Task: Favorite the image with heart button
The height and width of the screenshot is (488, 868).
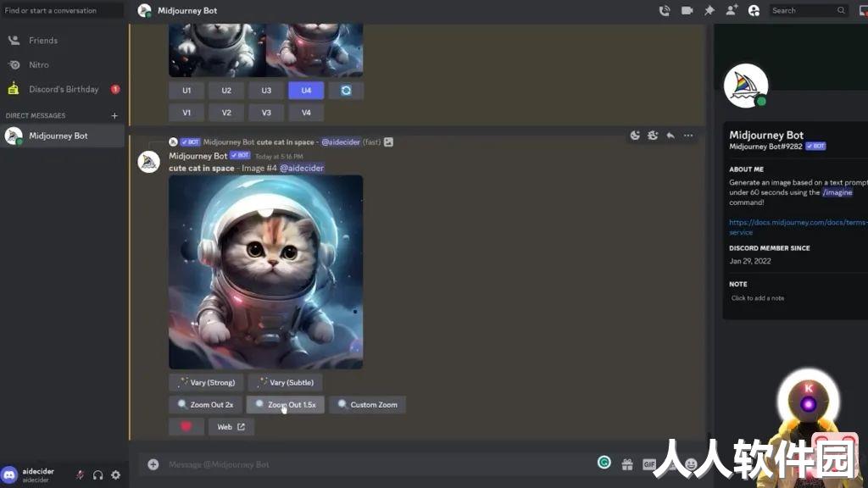Action: click(x=186, y=427)
